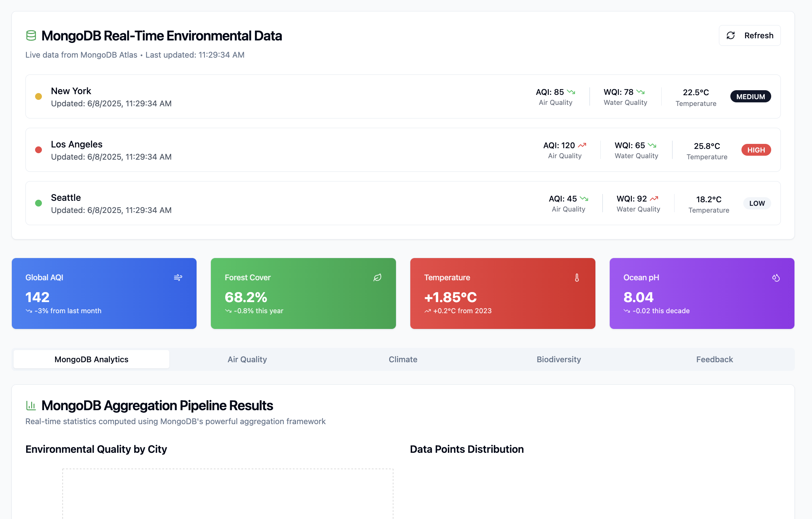The image size is (812, 519).
Task: Select the MongoDB Analytics tab
Action: 91,359
